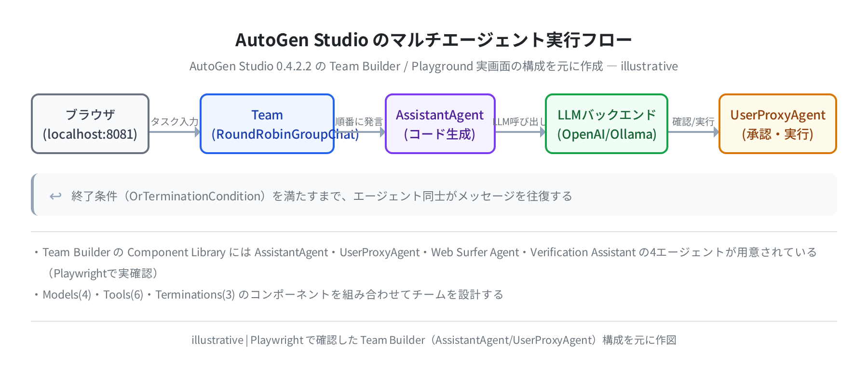Viewport: 868px width, 366px height.
Task: Select the Team (RoundRobinGroupChat) box
Action: pyautogui.click(x=267, y=124)
